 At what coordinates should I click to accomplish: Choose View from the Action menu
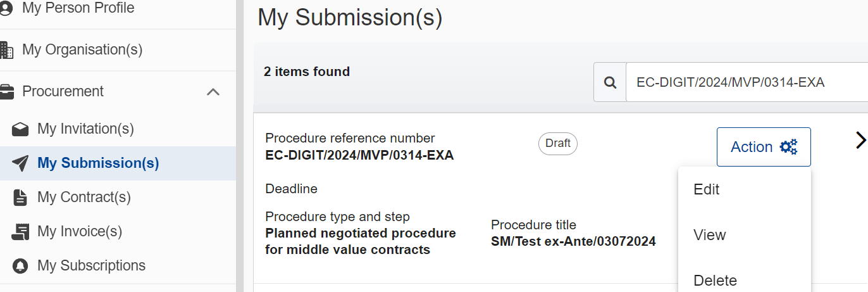coord(710,235)
